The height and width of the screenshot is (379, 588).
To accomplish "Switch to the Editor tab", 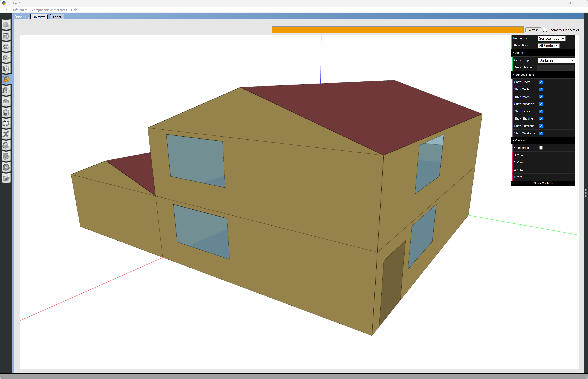I will click(57, 17).
